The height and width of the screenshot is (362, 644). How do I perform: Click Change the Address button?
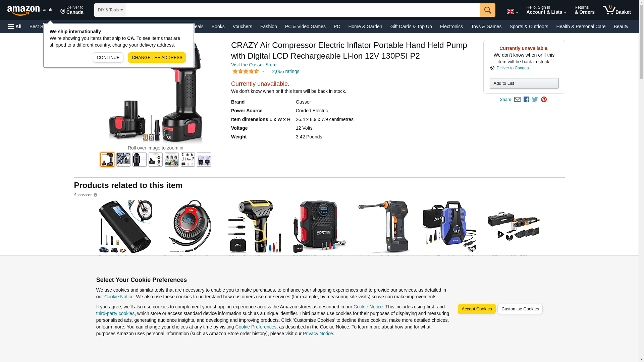coord(157,58)
